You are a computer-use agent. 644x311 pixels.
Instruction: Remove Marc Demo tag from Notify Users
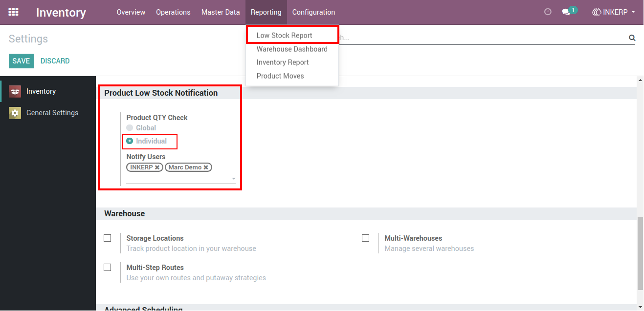point(206,167)
